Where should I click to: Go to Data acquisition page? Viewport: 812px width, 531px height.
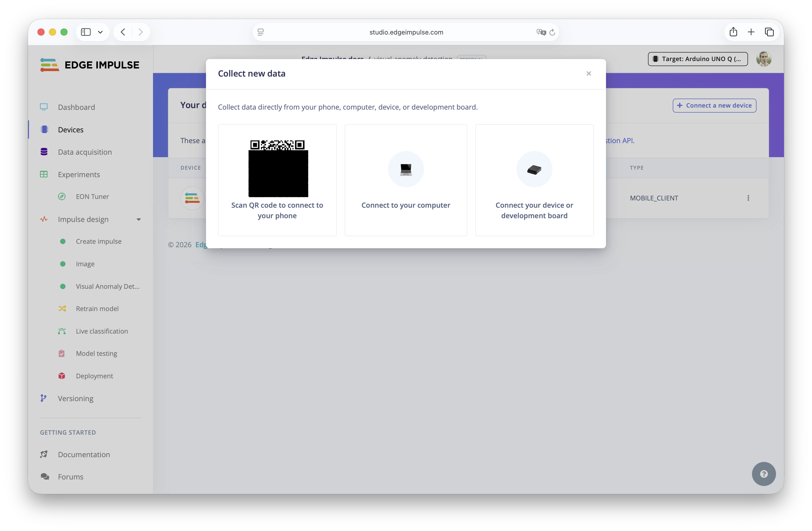pyautogui.click(x=84, y=152)
